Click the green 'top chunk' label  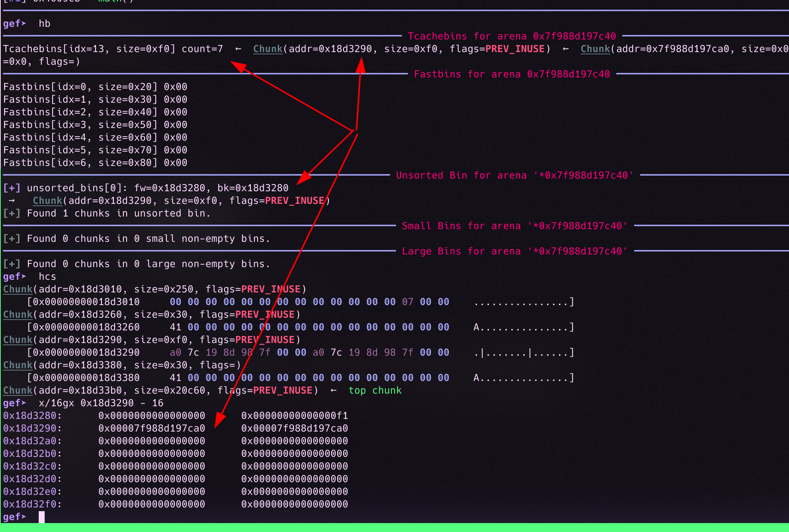[375, 390]
